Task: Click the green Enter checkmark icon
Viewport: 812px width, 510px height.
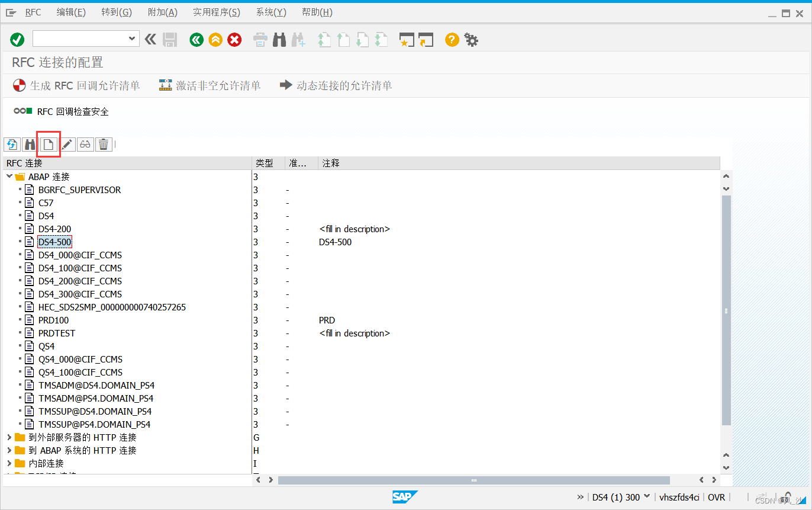Action: tap(17, 40)
